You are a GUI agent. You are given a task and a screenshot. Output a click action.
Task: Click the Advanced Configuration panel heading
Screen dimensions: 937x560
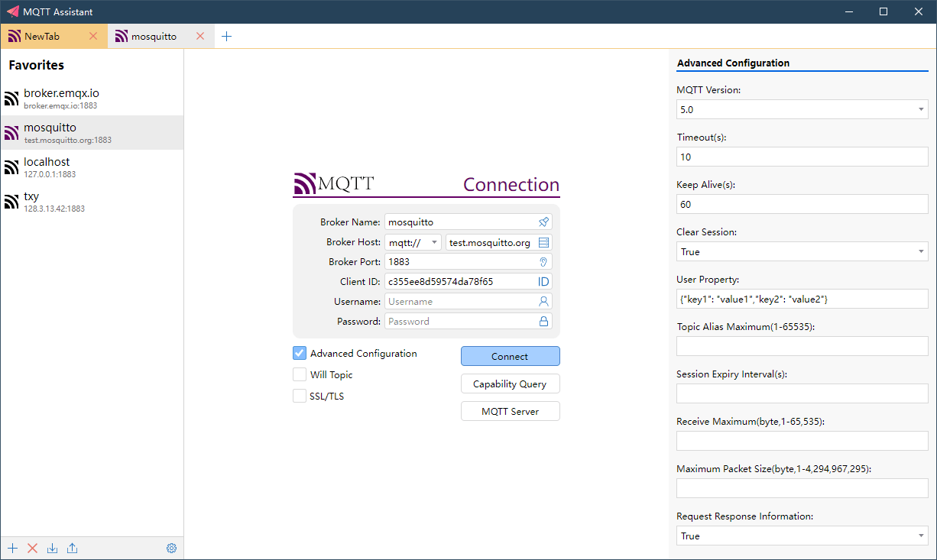click(x=734, y=63)
